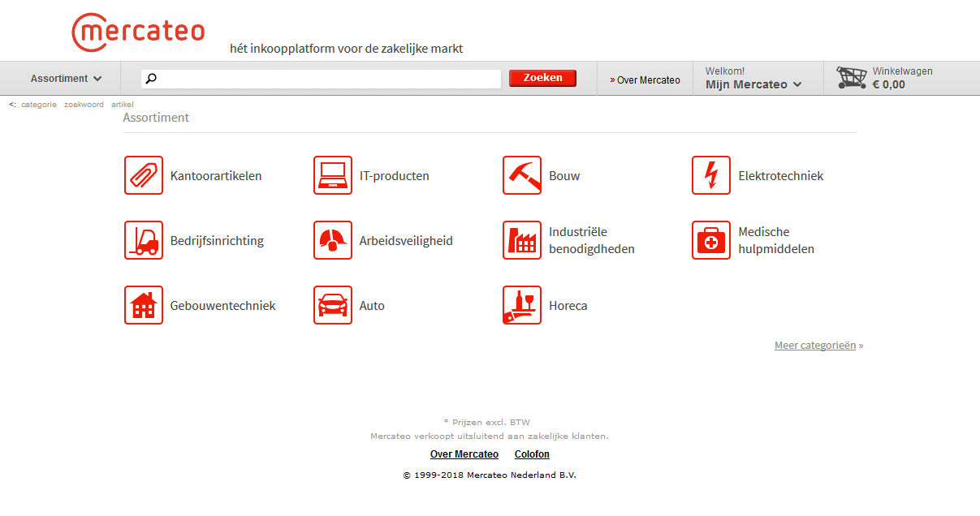Select the IT-producten category label
The width and height of the screenshot is (980, 516).
[395, 176]
